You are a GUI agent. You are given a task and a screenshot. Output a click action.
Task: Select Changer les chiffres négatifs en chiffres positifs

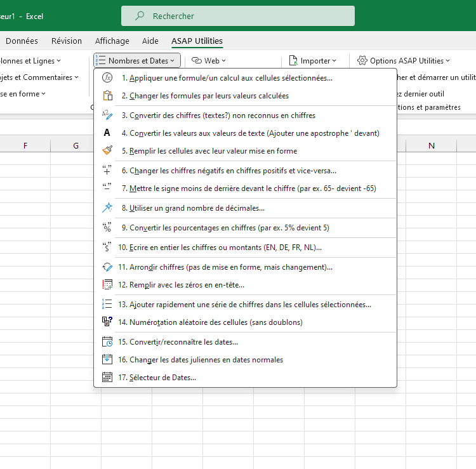(x=245, y=170)
